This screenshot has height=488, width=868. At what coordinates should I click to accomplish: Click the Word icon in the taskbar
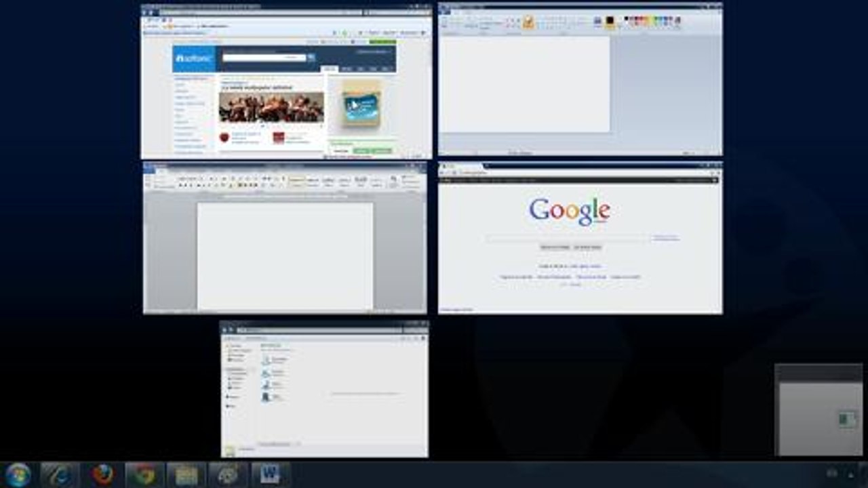(271, 475)
